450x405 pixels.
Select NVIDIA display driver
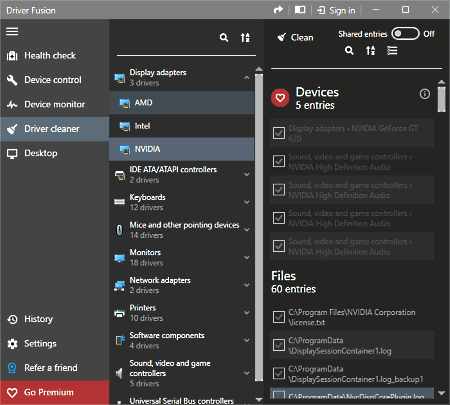182,149
